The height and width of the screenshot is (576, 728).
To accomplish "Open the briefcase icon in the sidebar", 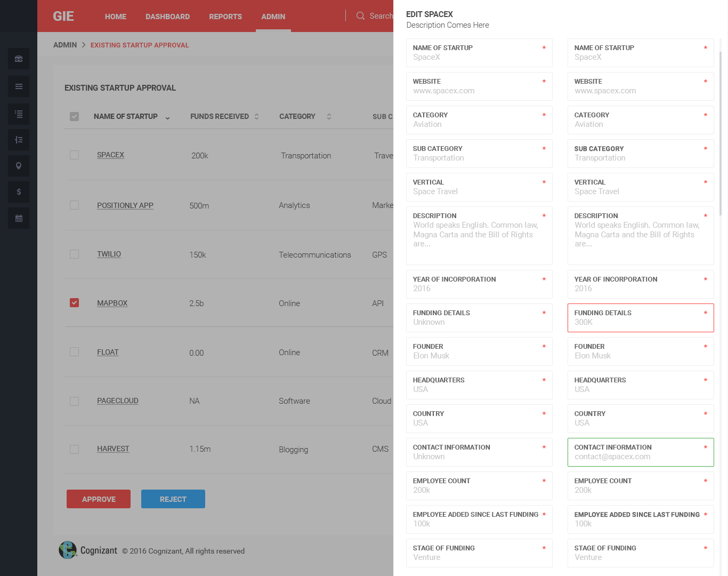I will click(x=19, y=59).
